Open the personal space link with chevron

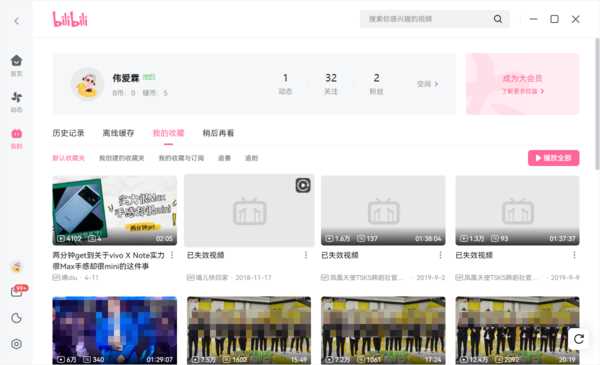click(x=427, y=84)
